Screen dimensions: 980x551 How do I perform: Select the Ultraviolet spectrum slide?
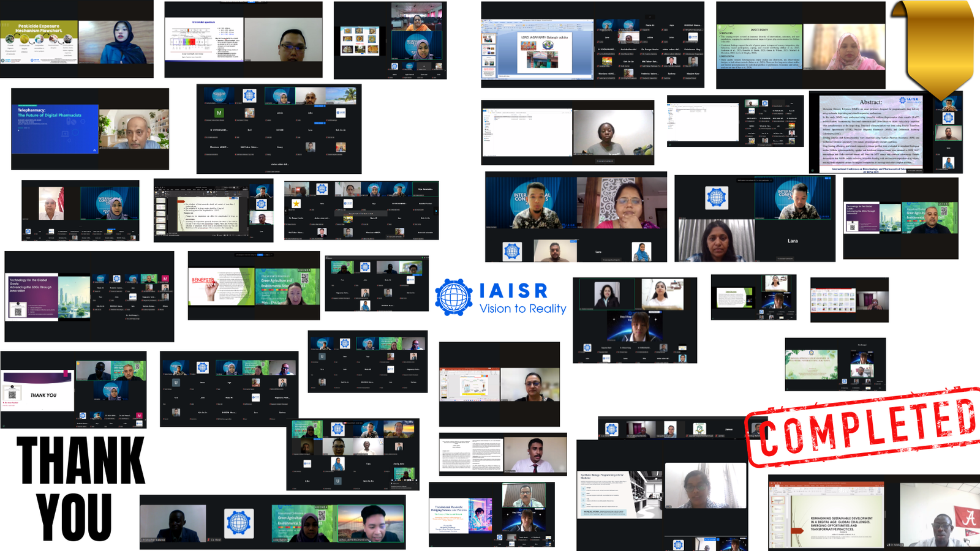pos(205,40)
